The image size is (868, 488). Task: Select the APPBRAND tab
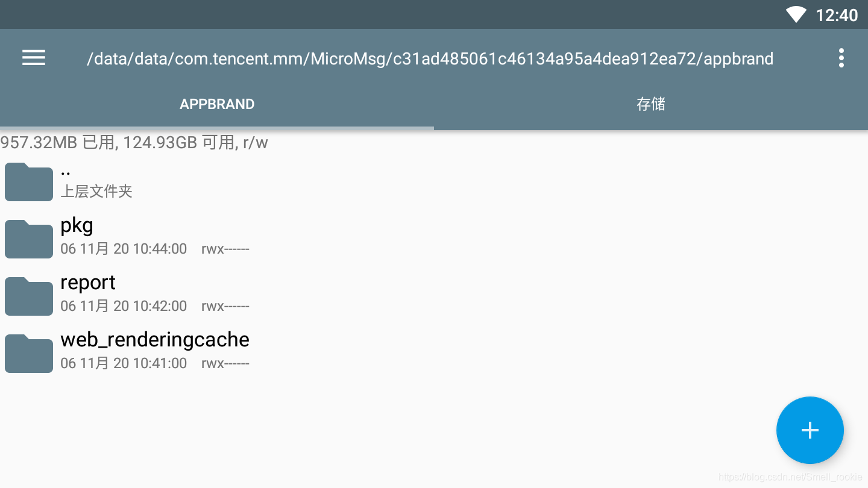coord(217,104)
